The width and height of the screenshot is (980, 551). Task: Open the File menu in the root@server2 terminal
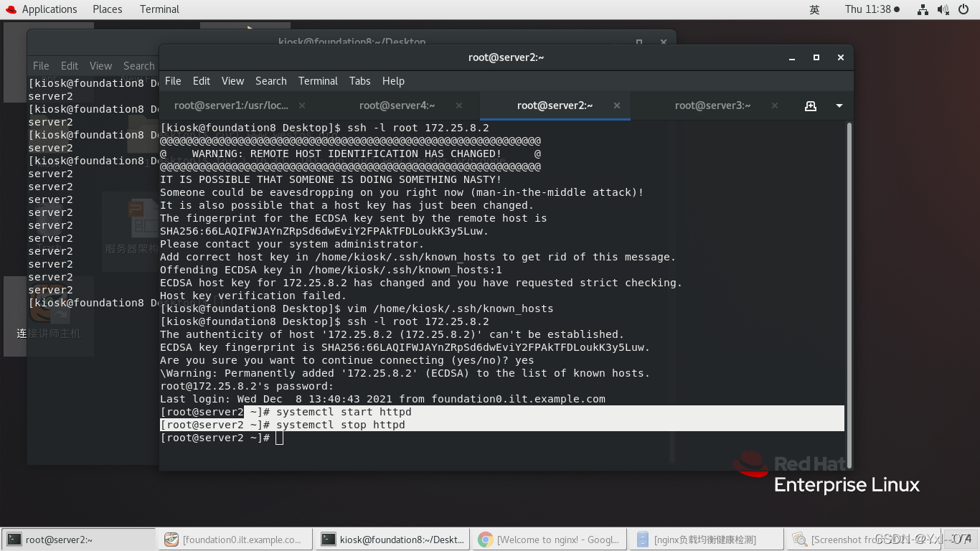pos(173,81)
